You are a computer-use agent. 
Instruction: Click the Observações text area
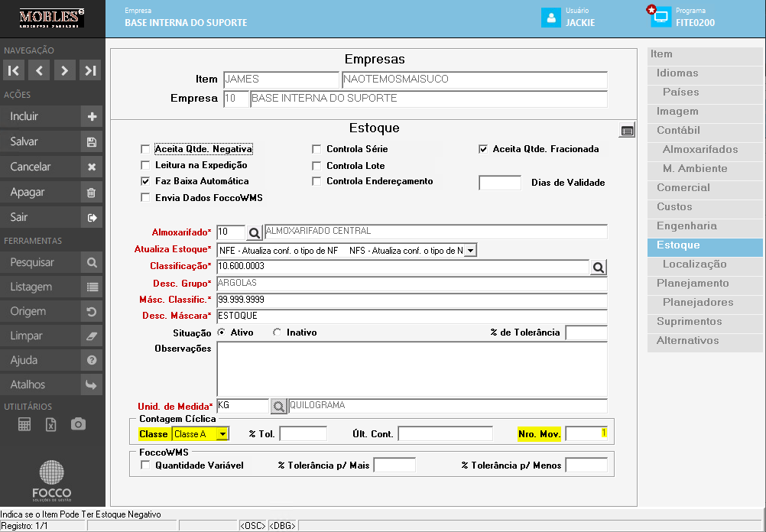click(x=412, y=369)
